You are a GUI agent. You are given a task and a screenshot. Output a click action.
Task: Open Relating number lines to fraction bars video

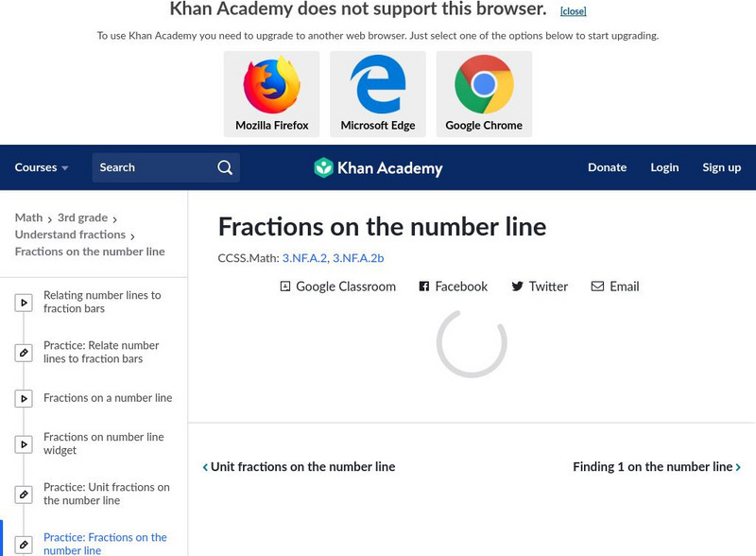pyautogui.click(x=102, y=302)
